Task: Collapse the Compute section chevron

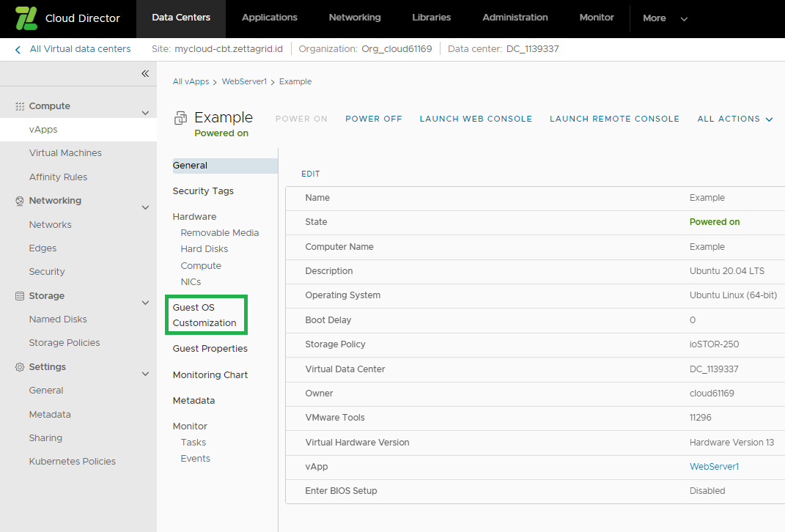Action: pos(145,113)
